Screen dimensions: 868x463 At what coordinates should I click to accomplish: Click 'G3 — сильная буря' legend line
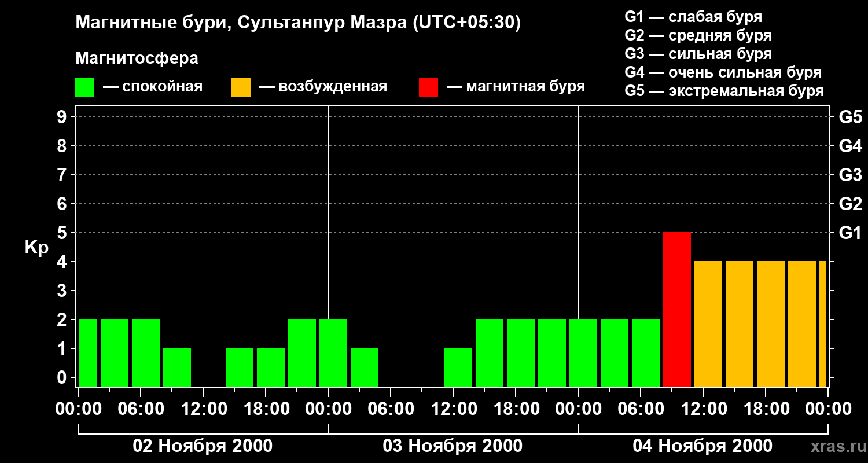click(x=698, y=54)
